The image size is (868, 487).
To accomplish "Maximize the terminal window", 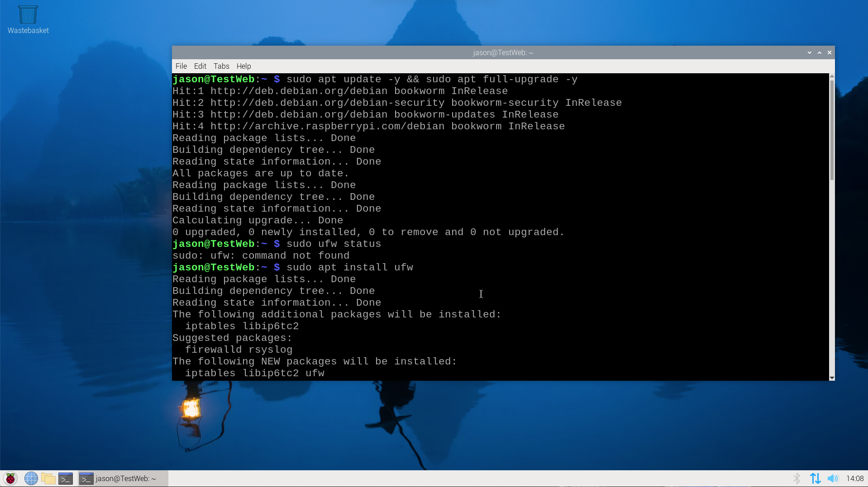I will tap(820, 52).
